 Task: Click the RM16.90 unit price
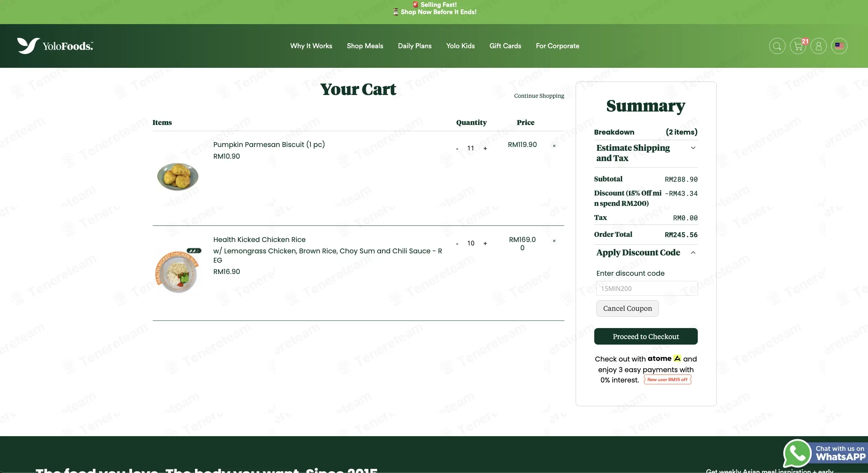pos(227,272)
